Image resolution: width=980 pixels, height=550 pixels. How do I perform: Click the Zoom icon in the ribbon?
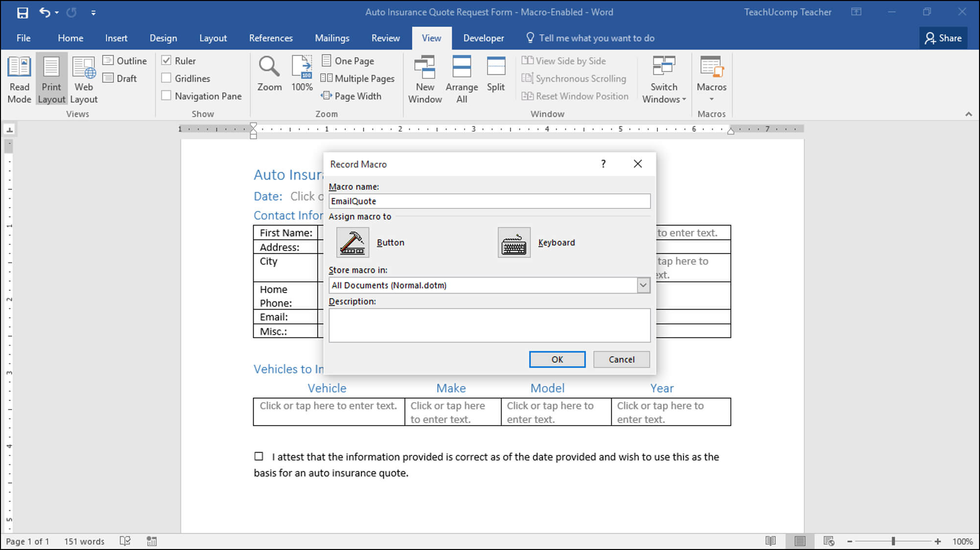click(269, 77)
